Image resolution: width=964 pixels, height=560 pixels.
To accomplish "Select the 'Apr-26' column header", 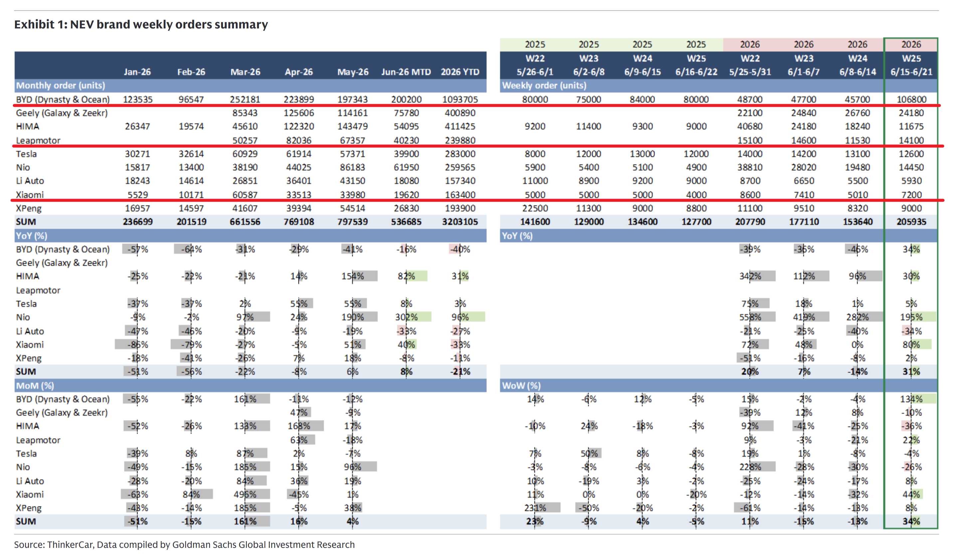I will click(299, 72).
